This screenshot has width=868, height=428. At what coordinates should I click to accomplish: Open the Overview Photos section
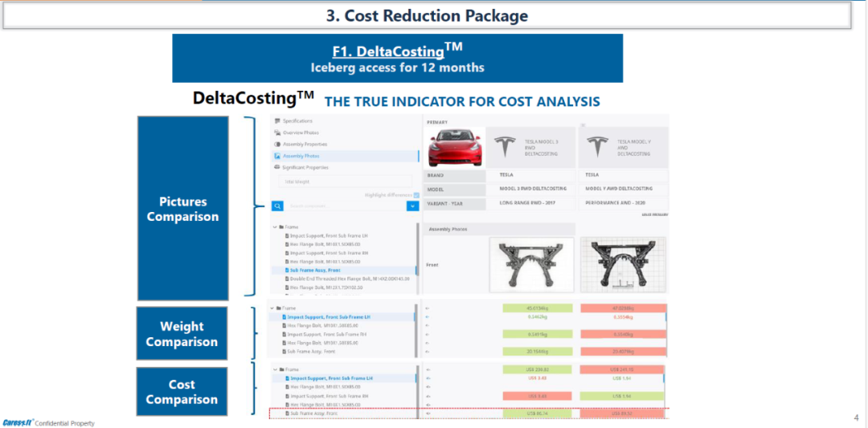(301, 132)
